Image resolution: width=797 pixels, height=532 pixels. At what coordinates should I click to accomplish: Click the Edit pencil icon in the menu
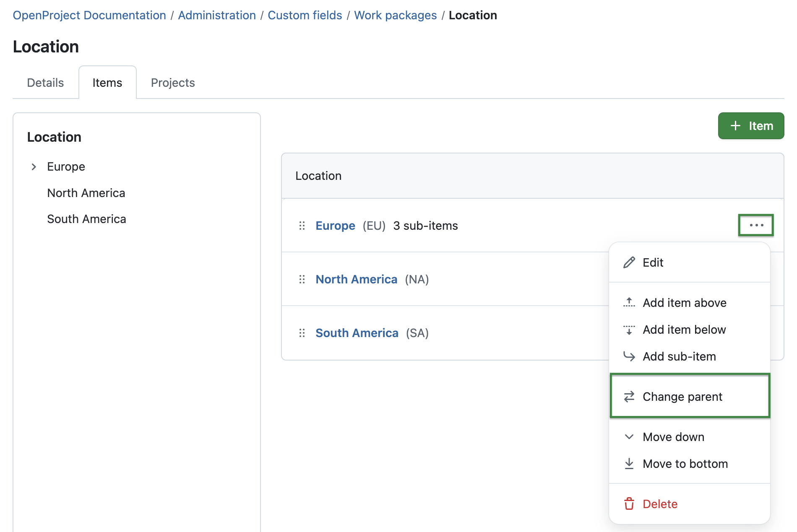[629, 262]
